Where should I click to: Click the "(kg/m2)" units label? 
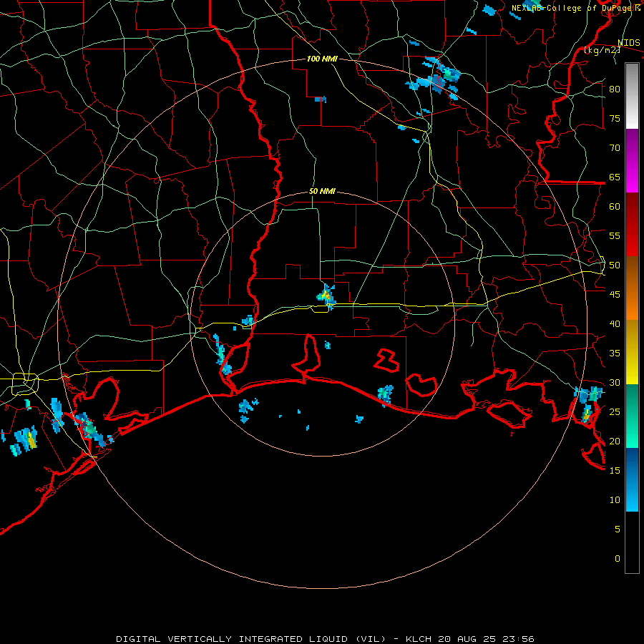coord(602,50)
